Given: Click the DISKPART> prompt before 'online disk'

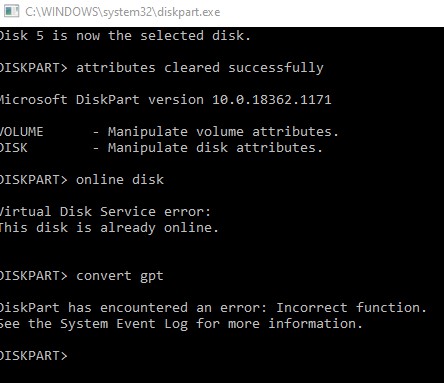Looking at the screenshot, I should 34,180.
